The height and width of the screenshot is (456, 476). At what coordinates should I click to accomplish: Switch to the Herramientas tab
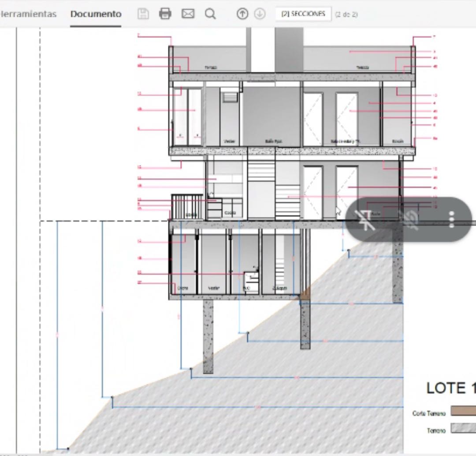(29, 14)
